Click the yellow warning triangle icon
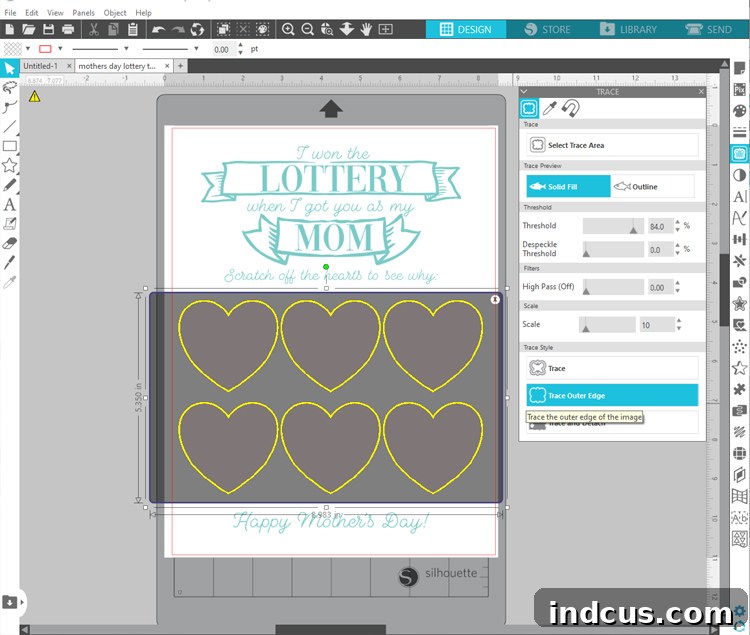Viewport: 750px width, 635px height. click(x=34, y=97)
